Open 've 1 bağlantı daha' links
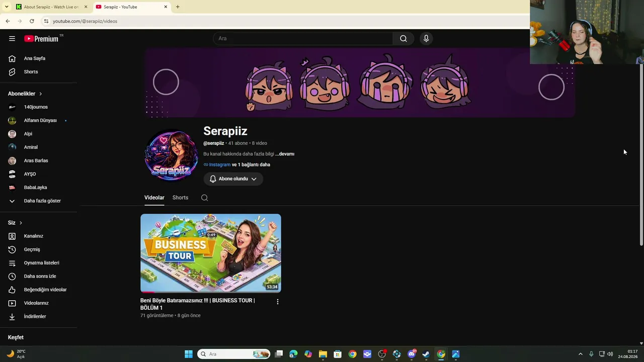Screen dimensions: 644x362 click(x=251, y=164)
